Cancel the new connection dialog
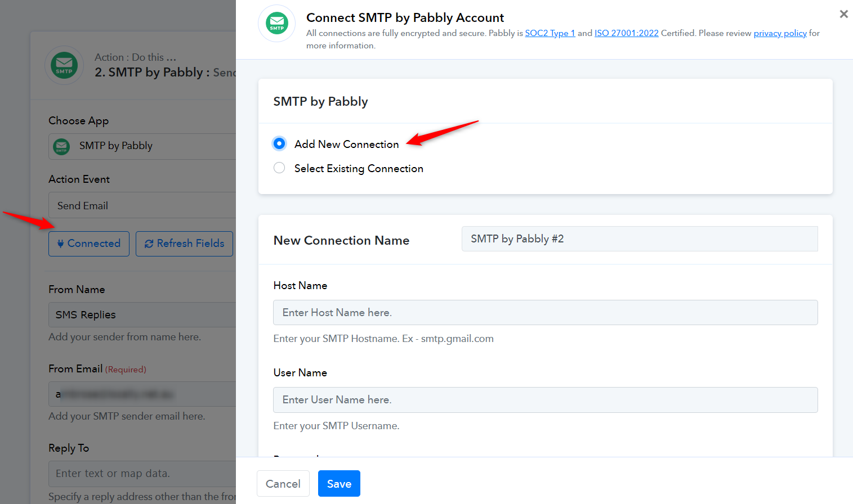The image size is (853, 504). pos(283,484)
